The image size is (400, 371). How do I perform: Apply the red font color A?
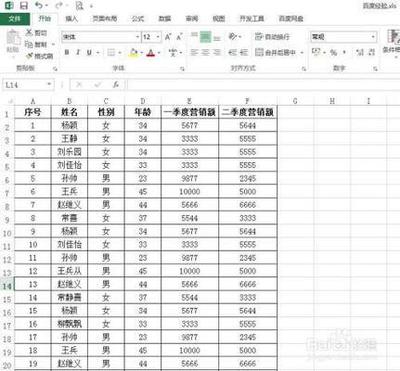(151, 53)
